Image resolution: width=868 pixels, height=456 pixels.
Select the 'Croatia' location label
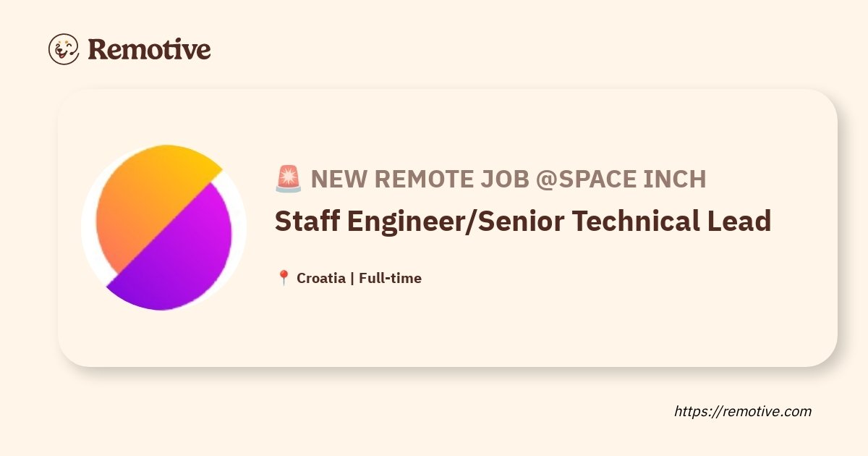(321, 278)
